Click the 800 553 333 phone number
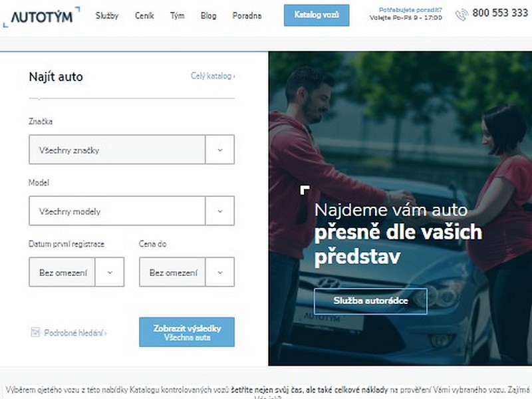 coord(500,13)
